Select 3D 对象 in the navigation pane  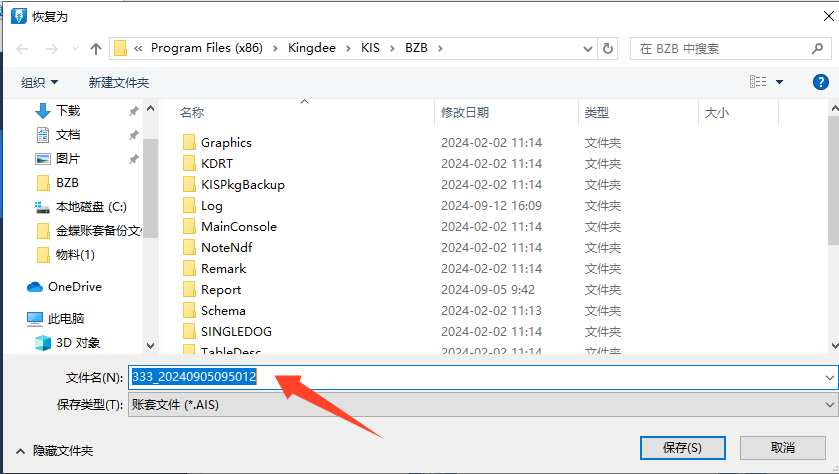(78, 343)
